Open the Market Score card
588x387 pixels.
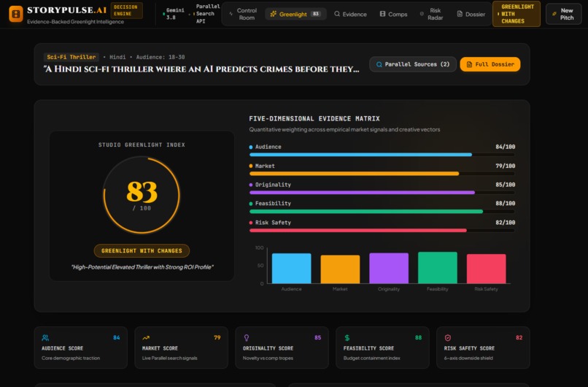click(x=181, y=348)
